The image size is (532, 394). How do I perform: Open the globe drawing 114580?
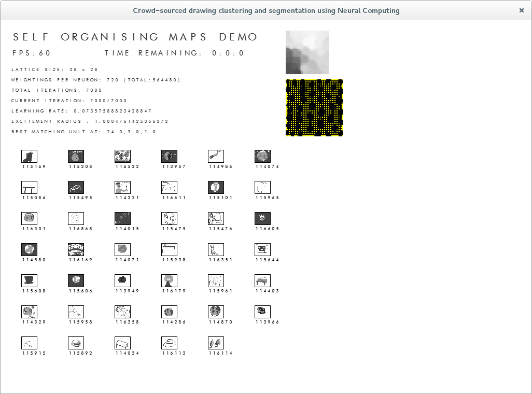pyautogui.click(x=29, y=250)
